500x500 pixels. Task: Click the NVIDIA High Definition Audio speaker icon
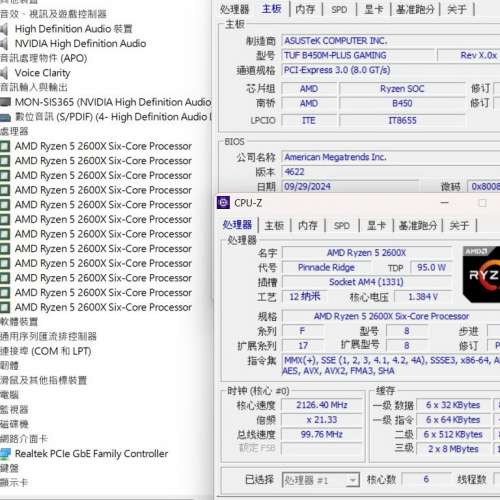[4, 44]
